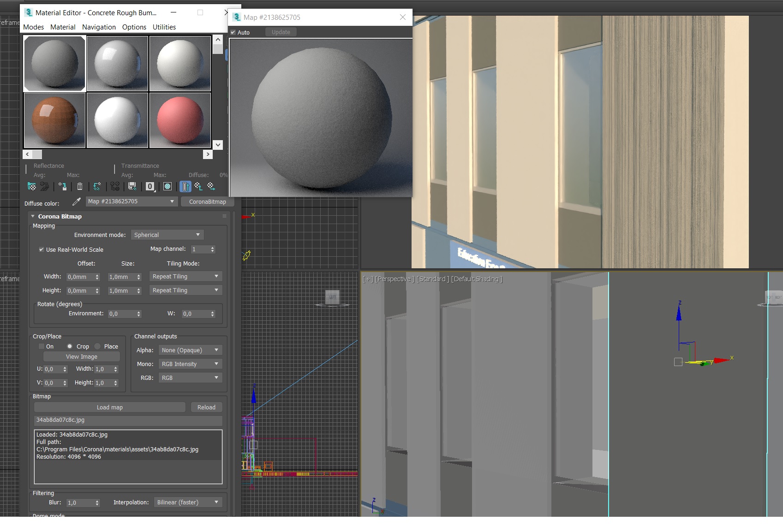Click the Reset Map trash icon
This screenshot has width=783, height=532.
point(80,186)
